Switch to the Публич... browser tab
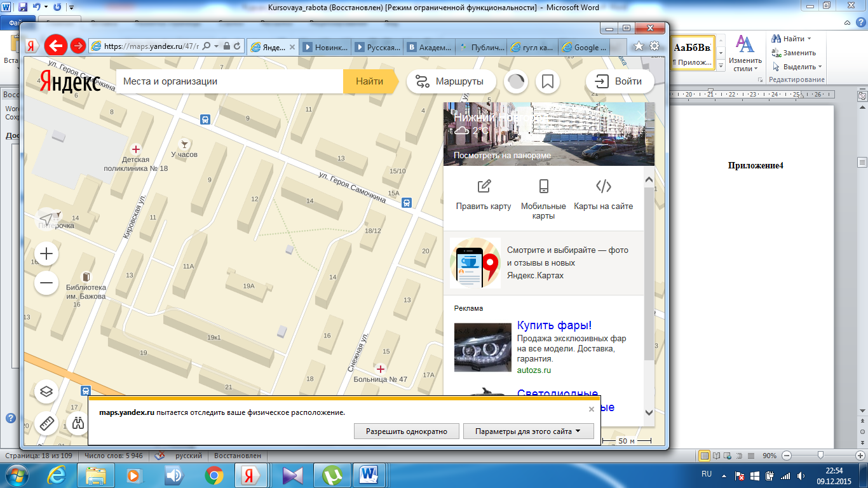The width and height of the screenshot is (868, 488). pyautogui.click(x=482, y=47)
